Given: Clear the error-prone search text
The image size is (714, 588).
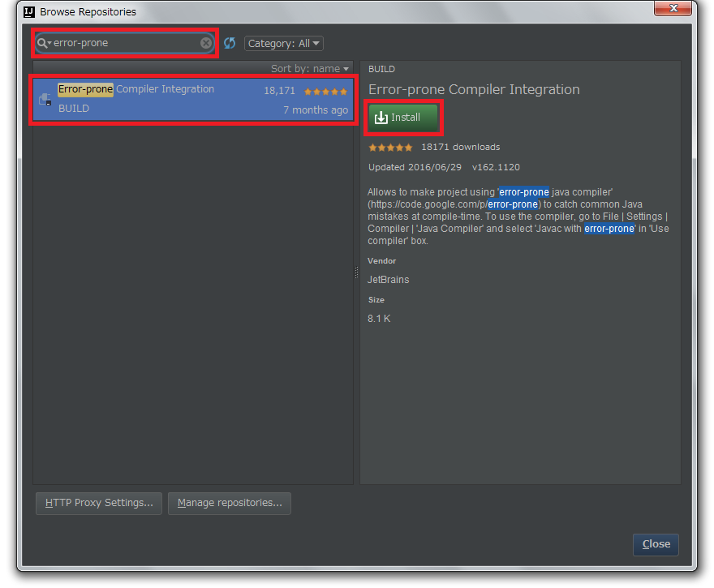Looking at the screenshot, I should click(206, 43).
